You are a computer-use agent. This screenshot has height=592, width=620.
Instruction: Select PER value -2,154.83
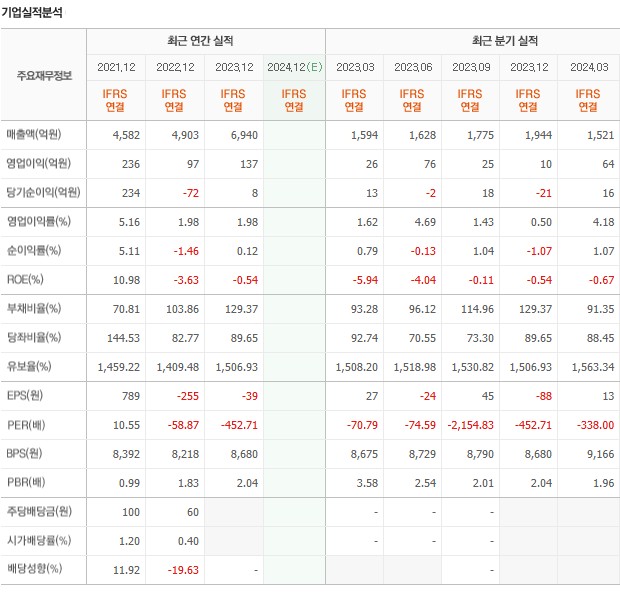[471, 426]
